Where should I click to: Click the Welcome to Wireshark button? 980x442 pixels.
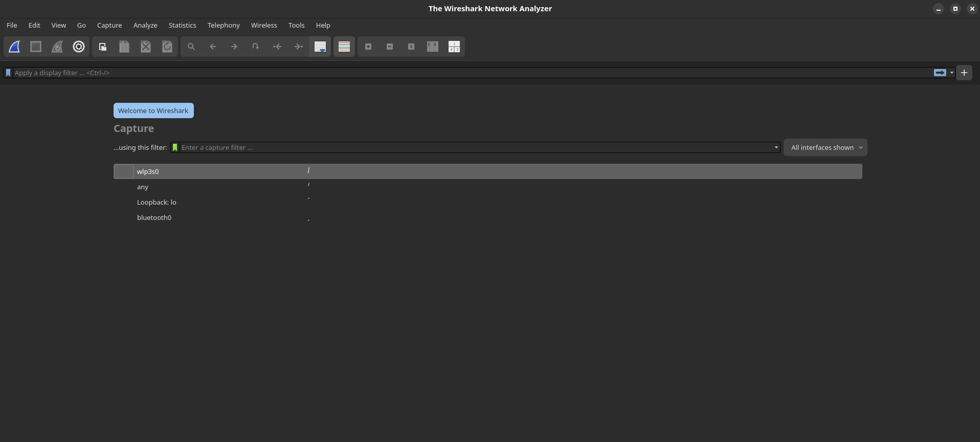153,110
